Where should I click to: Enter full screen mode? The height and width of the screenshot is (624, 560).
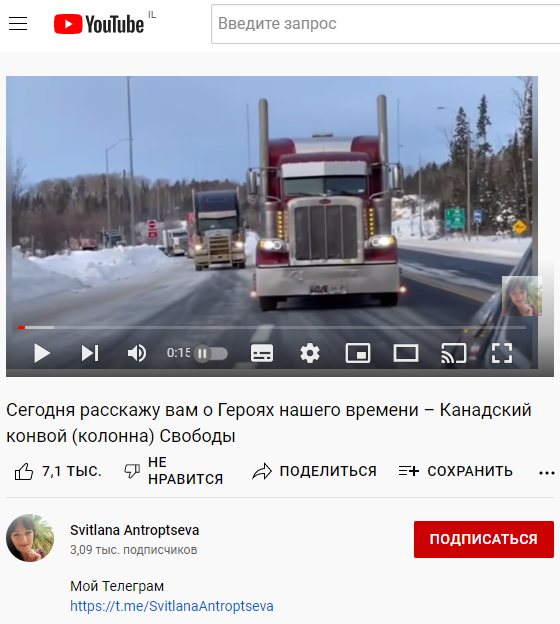click(x=501, y=353)
